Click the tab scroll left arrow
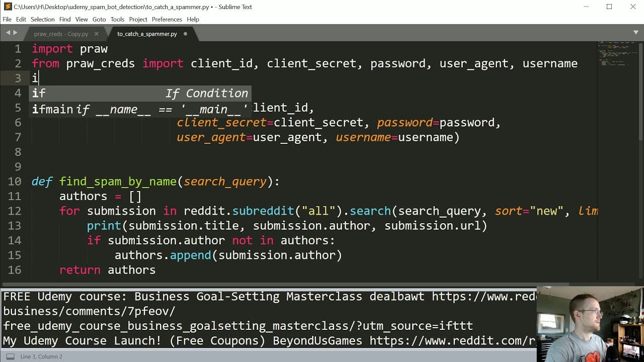This screenshot has width=644, height=362. 8,33
